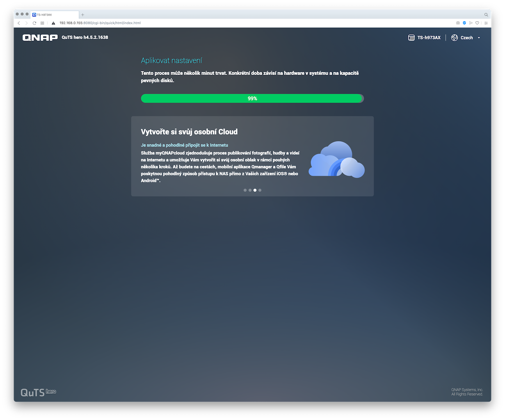
Task: Click the NAS device icon beside TS-h973AX
Action: [x=411, y=38]
